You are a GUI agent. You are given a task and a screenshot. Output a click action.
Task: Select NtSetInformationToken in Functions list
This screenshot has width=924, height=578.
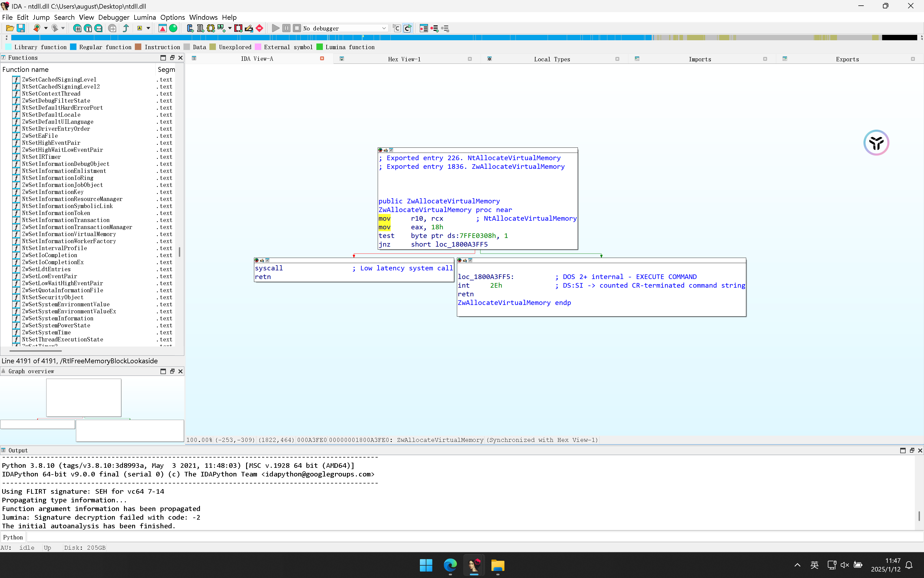[56, 213]
